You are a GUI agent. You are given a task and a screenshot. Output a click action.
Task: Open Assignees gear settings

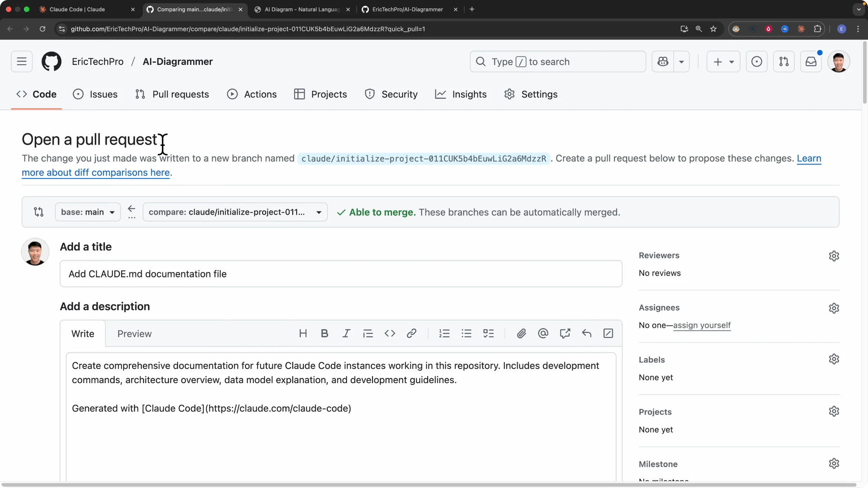834,308
